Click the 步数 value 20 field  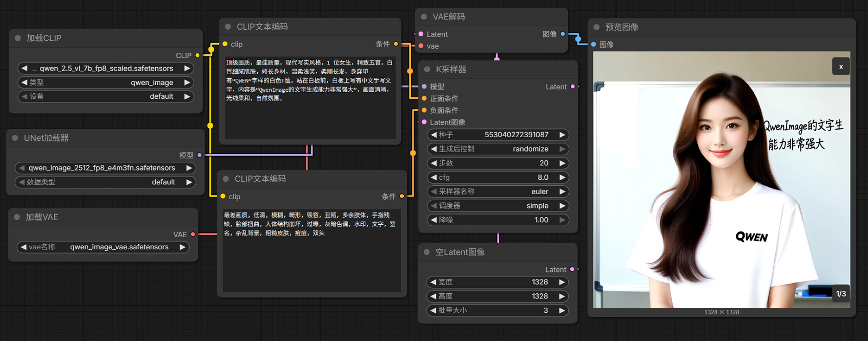[x=498, y=163]
